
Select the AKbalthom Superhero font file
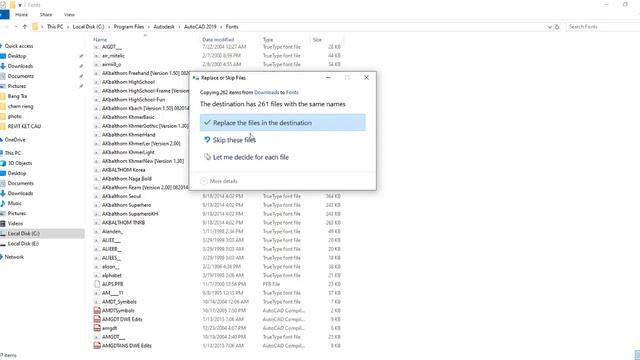pyautogui.click(x=126, y=205)
